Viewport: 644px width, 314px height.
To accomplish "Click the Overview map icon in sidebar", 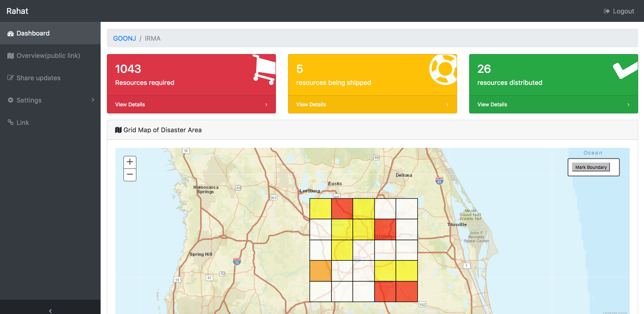I will pos(10,56).
